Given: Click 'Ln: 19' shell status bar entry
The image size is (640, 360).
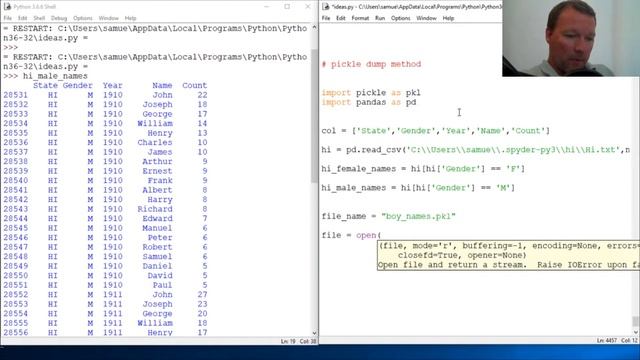Looking at the screenshot, I should [288, 341].
